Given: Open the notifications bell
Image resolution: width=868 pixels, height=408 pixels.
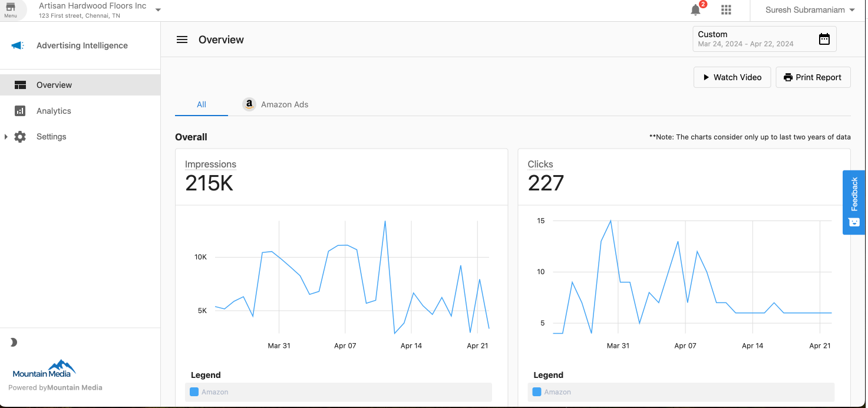Looking at the screenshot, I should click(696, 10).
